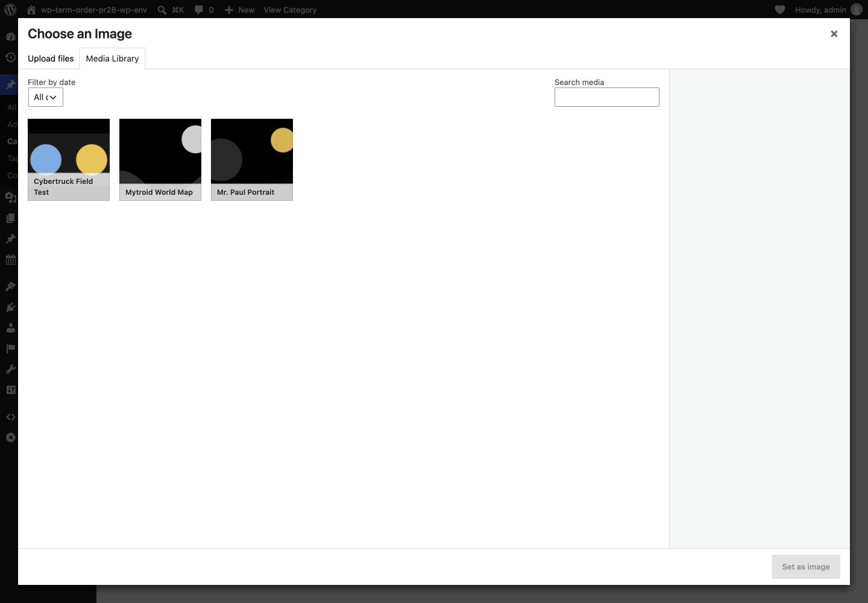Select the Mr. Paul Portrait thumbnail
Screen dimensions: 868x603
252,160
